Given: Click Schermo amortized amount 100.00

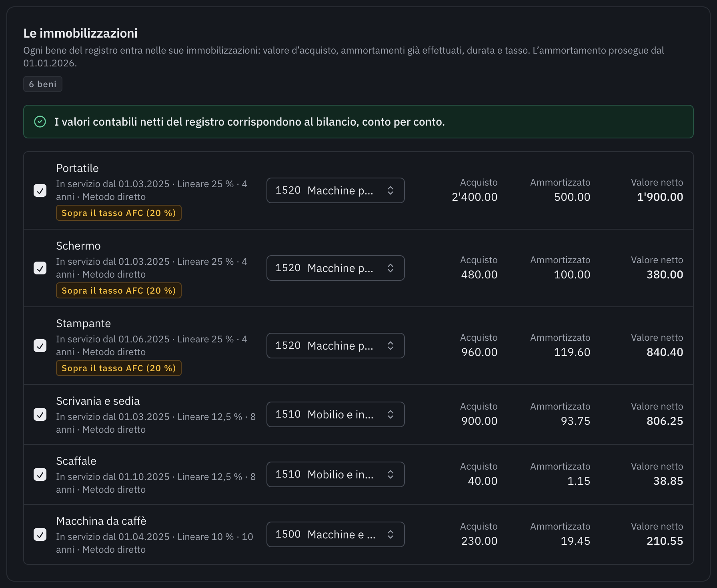Looking at the screenshot, I should (572, 274).
